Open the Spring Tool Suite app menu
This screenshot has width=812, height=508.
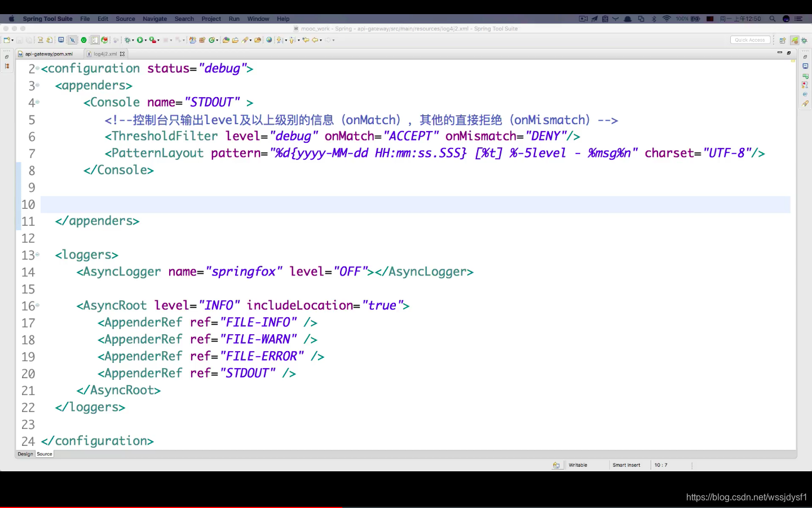[x=47, y=19]
